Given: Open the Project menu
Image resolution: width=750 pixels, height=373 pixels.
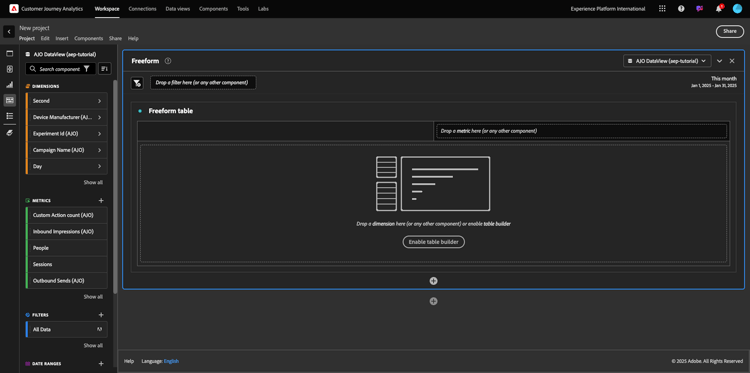Looking at the screenshot, I should 27,38.
